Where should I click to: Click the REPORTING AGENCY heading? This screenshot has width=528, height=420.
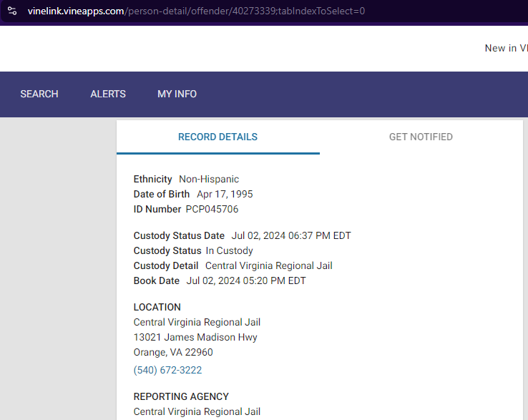pyautogui.click(x=181, y=397)
